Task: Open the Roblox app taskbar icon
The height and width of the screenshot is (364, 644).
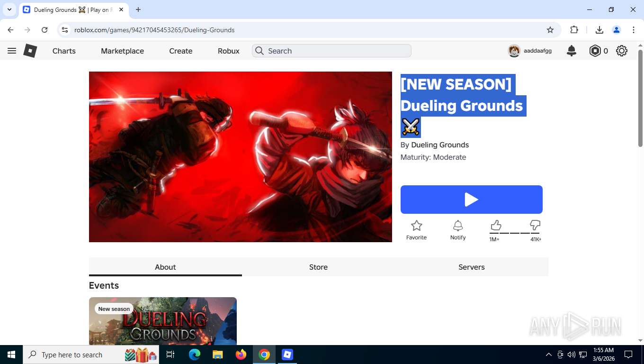Action: coord(287,355)
